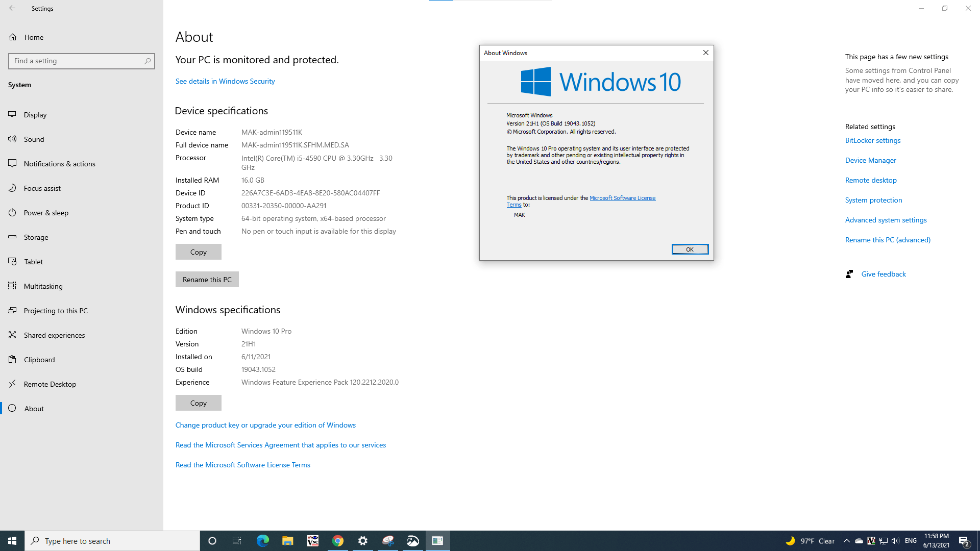Open Shared experiences settings

point(82,335)
